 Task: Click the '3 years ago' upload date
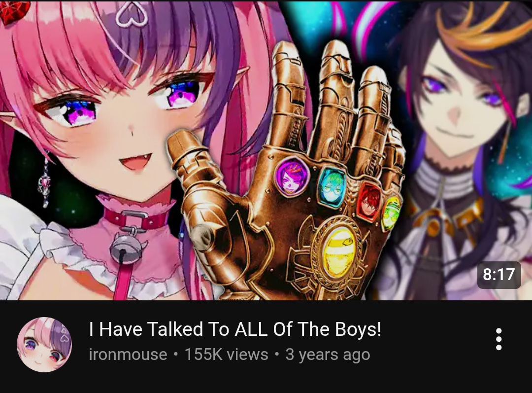(x=328, y=355)
